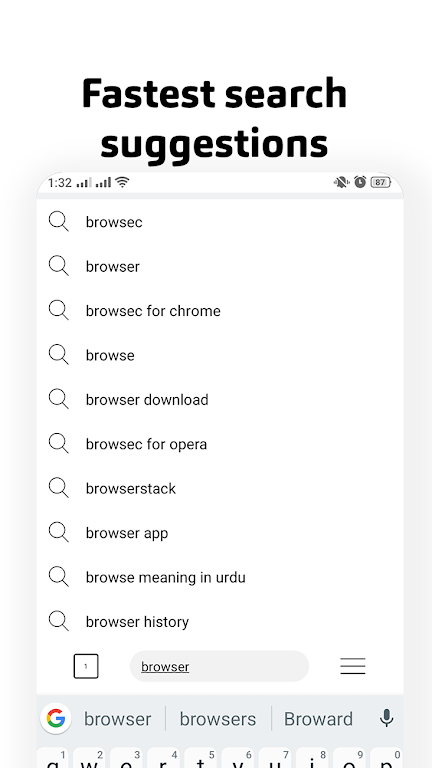The image size is (432, 768).
Task: Tap the keyboard microphone icon
Action: [x=386, y=718]
